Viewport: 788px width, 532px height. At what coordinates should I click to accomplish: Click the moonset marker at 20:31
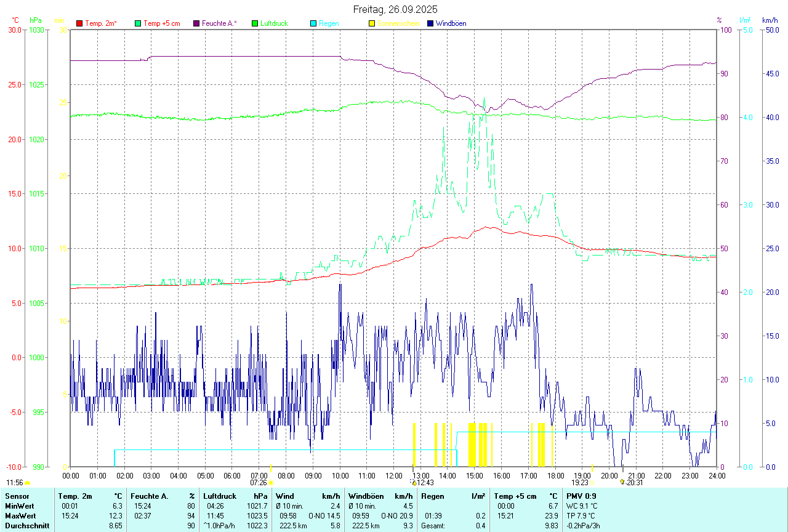pyautogui.click(x=622, y=482)
